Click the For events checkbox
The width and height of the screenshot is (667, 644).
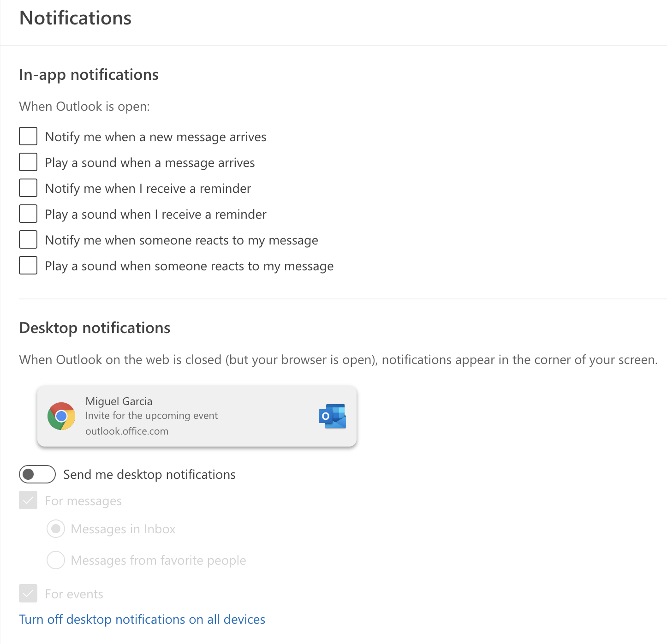click(28, 594)
